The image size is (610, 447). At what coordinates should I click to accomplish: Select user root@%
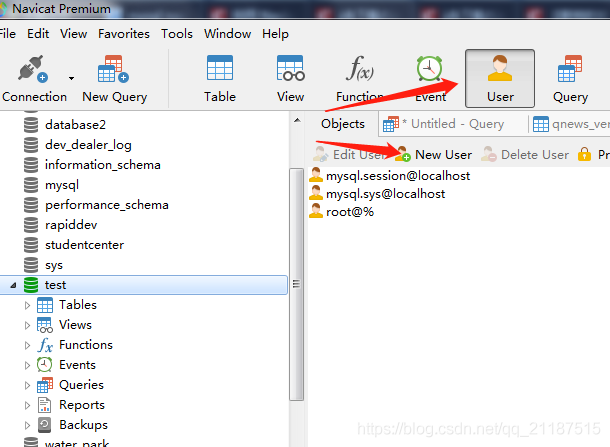(x=341, y=212)
